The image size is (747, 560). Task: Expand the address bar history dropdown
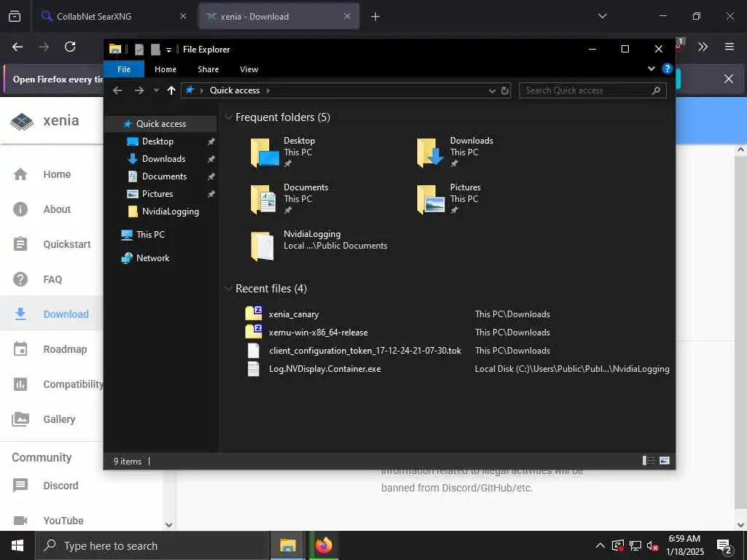tap(492, 90)
